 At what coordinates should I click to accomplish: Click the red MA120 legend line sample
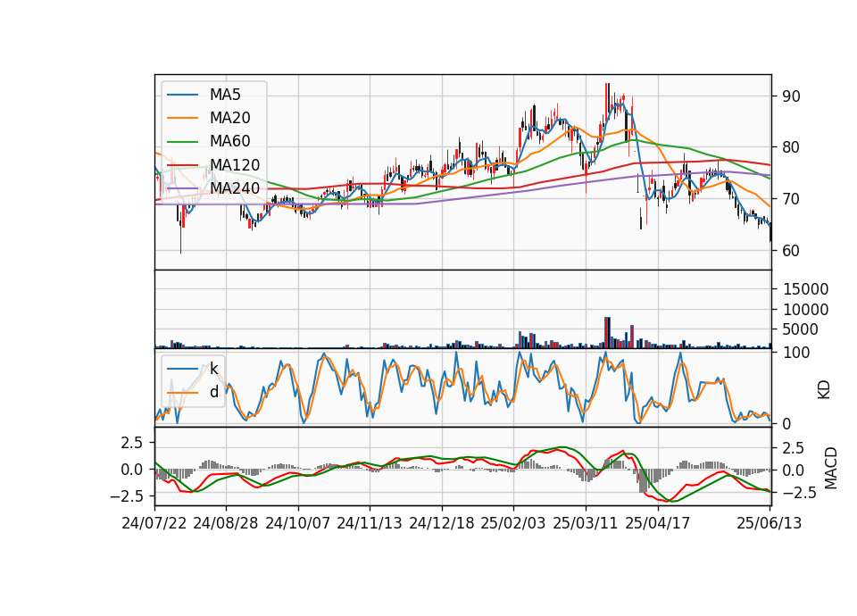click(x=182, y=165)
